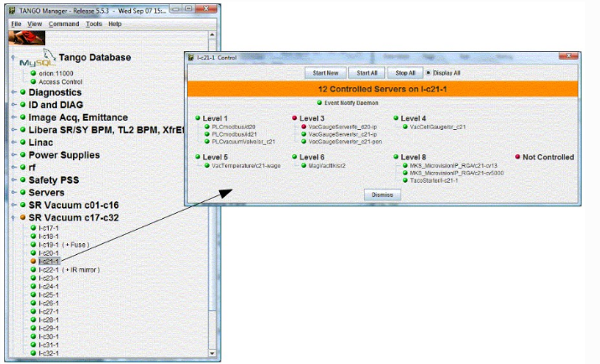Click tree scrollbar up arrow
Screen dimensions: 600x364
tap(212, 34)
